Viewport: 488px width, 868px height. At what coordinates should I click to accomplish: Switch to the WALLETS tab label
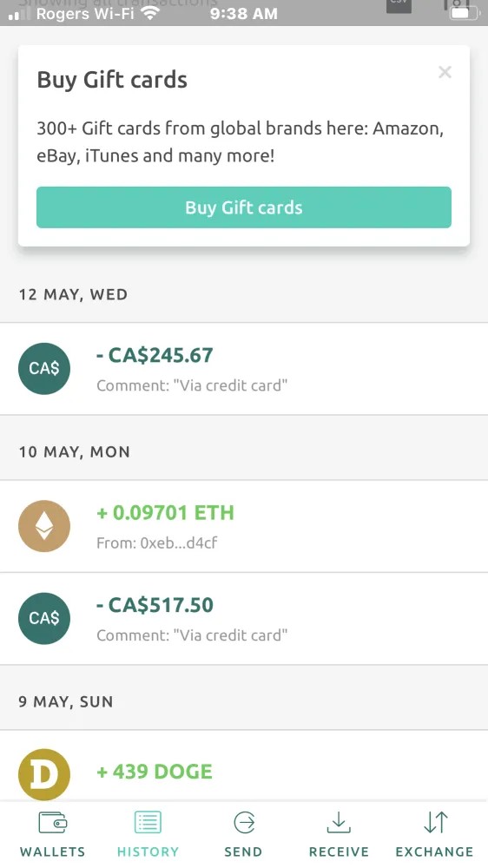(x=53, y=852)
